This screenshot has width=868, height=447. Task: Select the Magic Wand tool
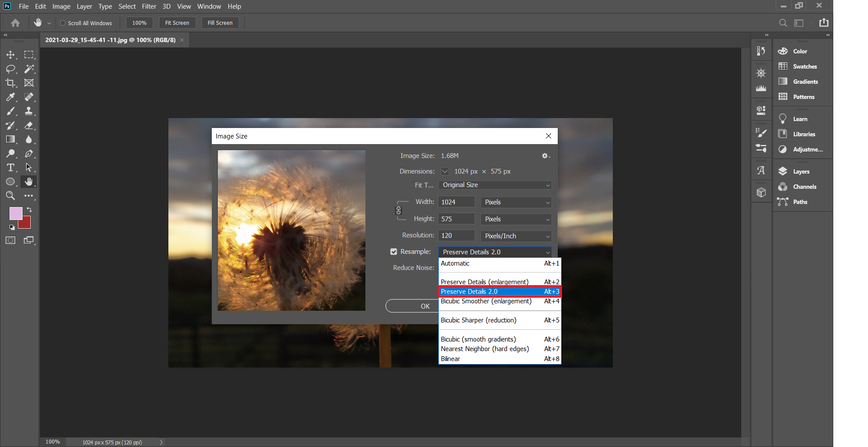click(29, 69)
